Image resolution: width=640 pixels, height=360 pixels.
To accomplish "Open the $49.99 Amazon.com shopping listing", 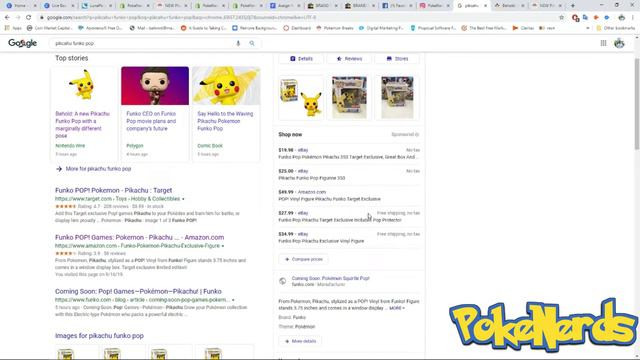I will [349, 196].
